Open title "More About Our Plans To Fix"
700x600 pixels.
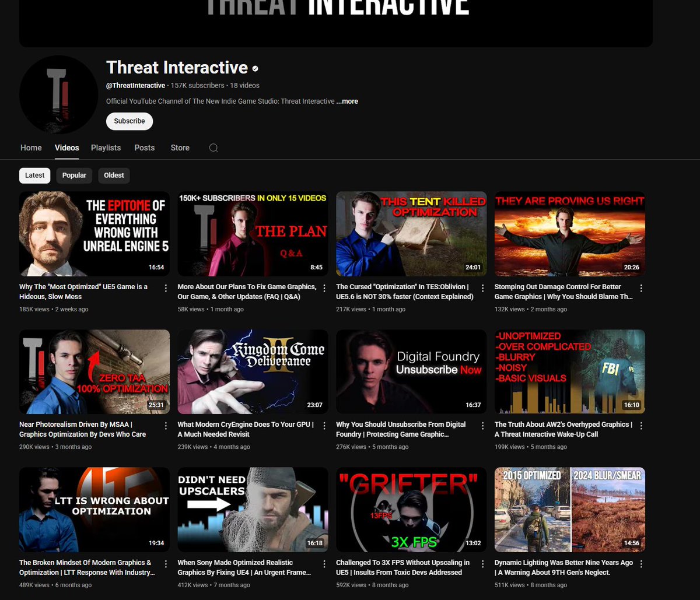(247, 292)
